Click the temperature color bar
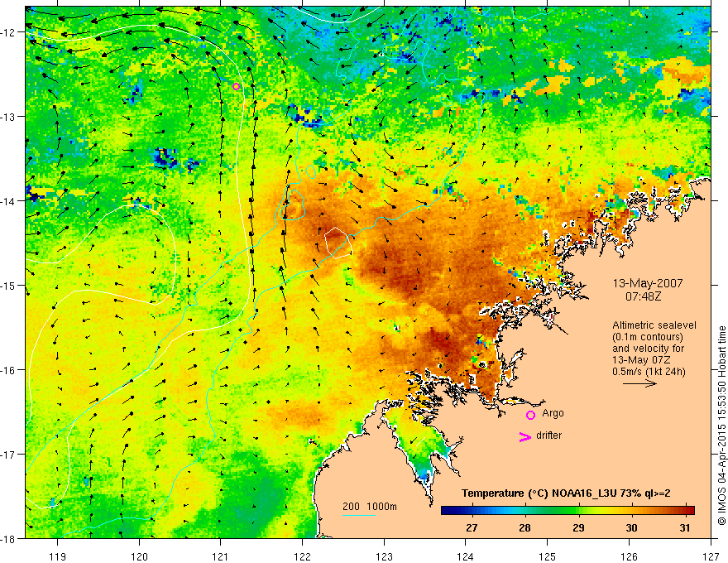728x563 pixels. pos(568,510)
